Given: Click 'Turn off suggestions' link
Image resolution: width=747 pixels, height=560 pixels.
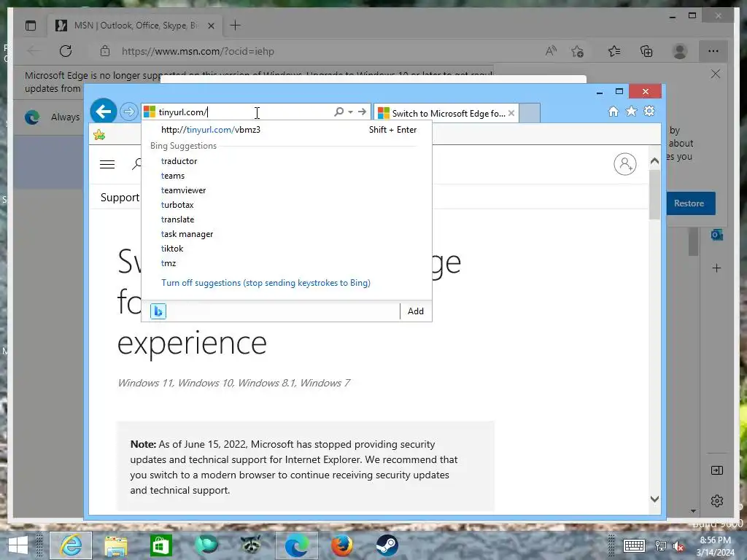Looking at the screenshot, I should tap(266, 283).
